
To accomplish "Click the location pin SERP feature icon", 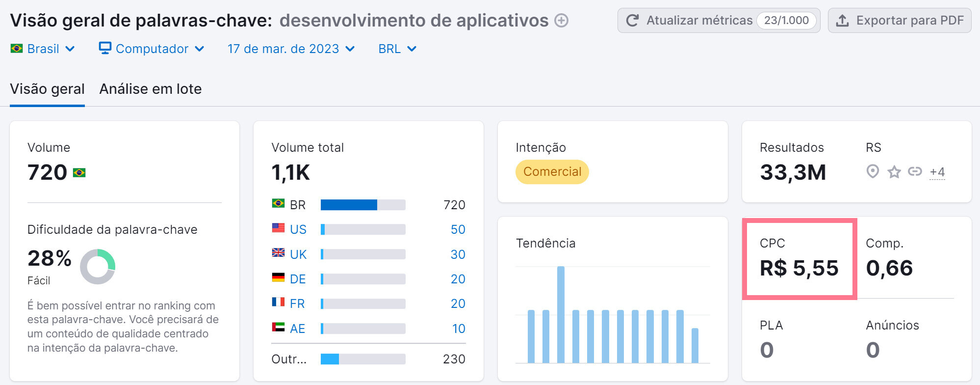I will 872,171.
